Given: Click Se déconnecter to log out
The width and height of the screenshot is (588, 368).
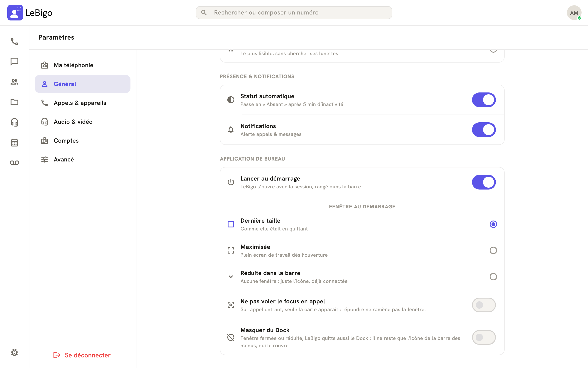Looking at the screenshot, I should click(x=82, y=355).
